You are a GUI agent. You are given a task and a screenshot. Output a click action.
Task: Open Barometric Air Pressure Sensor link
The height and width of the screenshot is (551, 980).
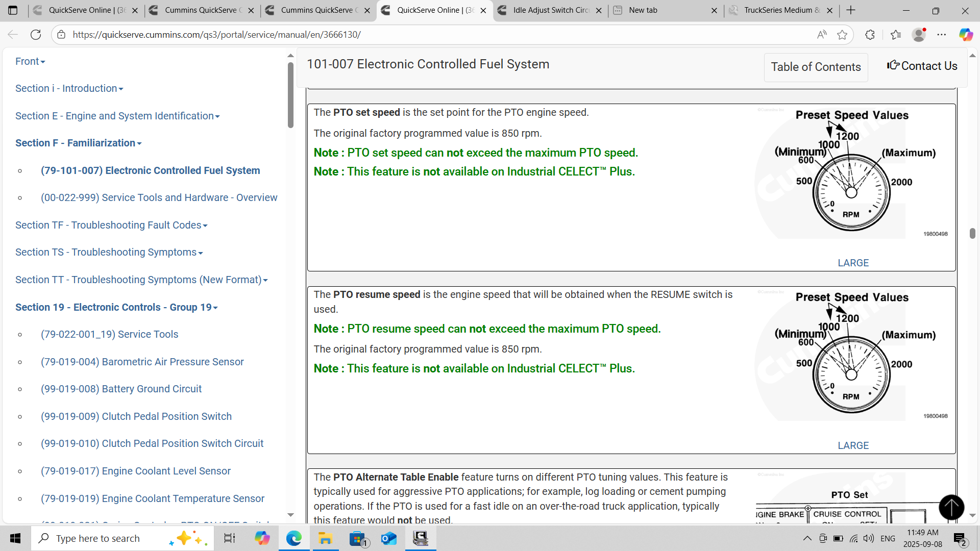[142, 362]
